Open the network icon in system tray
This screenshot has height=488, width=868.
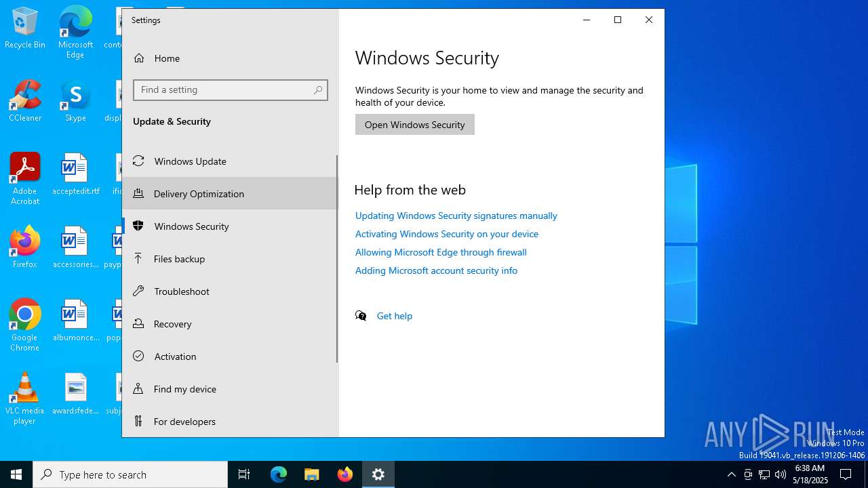point(764,474)
